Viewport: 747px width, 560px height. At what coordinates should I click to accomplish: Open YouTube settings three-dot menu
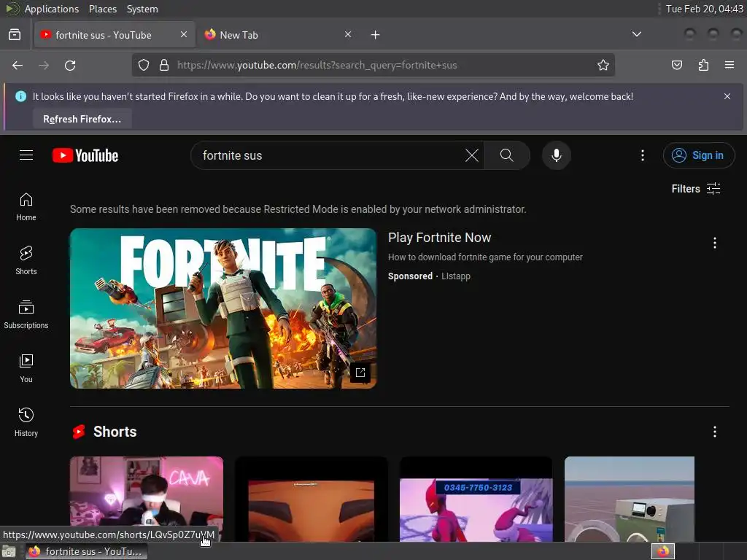(x=642, y=155)
